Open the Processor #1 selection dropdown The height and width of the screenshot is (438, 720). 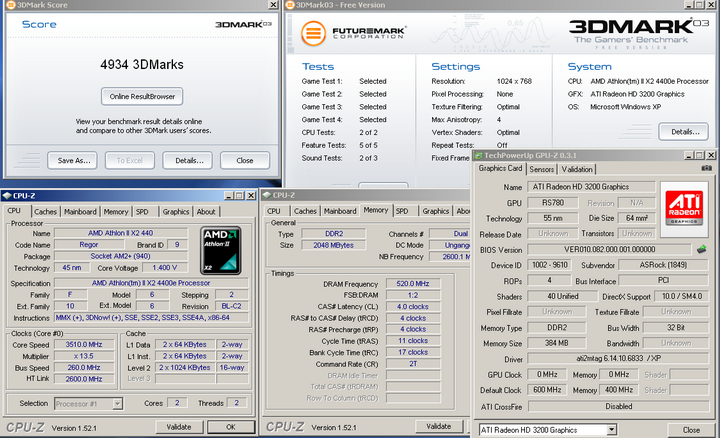tap(118, 404)
